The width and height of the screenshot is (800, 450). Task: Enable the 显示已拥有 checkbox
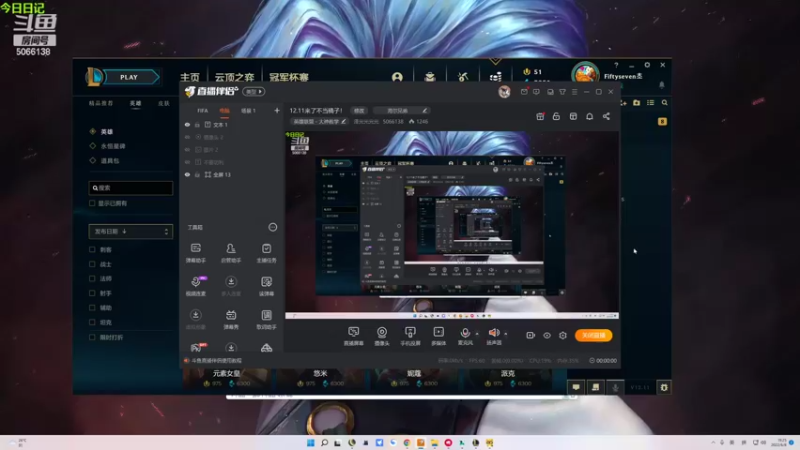pos(92,203)
